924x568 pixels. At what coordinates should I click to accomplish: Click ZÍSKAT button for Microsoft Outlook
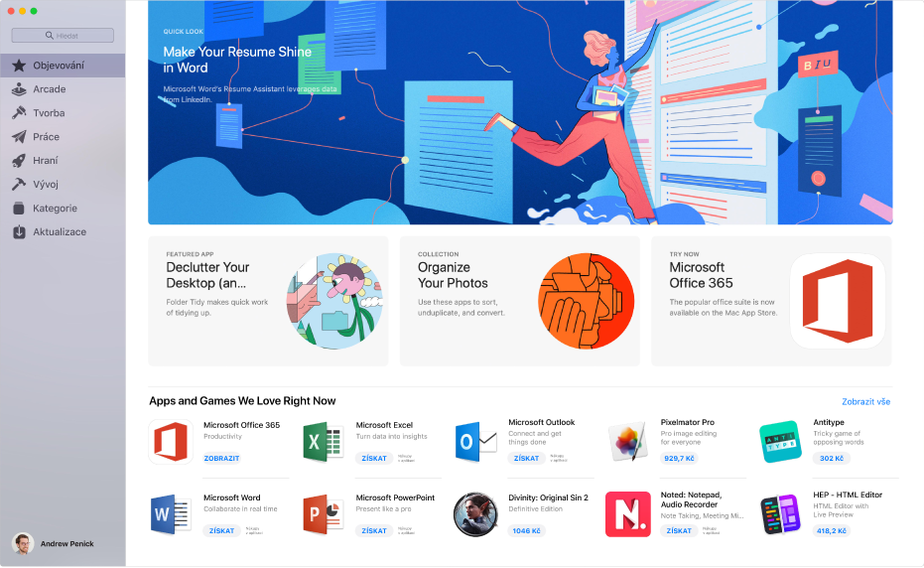click(x=526, y=459)
